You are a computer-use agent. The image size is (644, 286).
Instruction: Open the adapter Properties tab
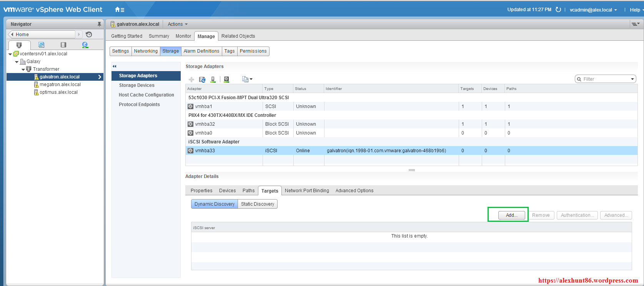[201, 191]
